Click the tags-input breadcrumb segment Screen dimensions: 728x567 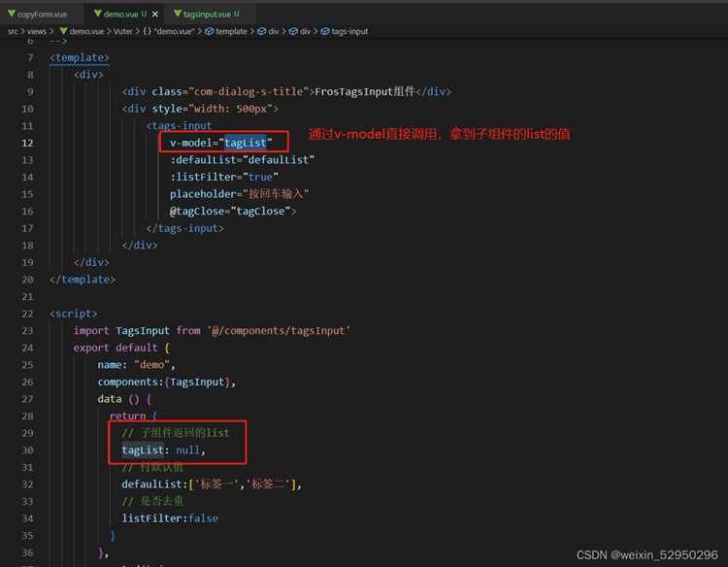pos(349,32)
